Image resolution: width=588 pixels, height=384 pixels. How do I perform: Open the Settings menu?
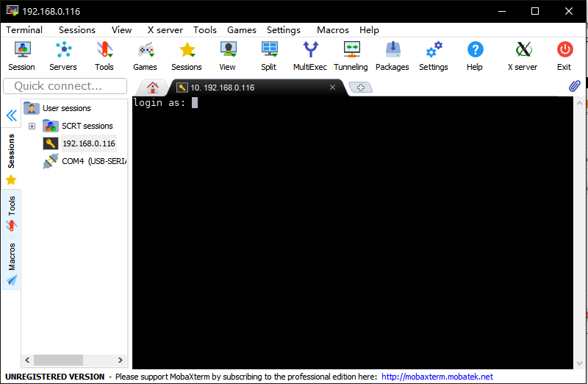tap(284, 30)
